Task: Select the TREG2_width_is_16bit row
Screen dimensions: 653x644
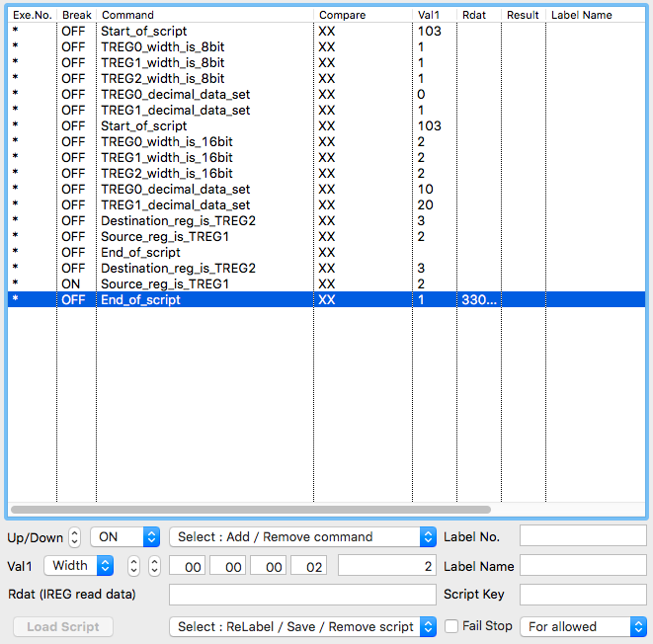Action: click(326, 174)
